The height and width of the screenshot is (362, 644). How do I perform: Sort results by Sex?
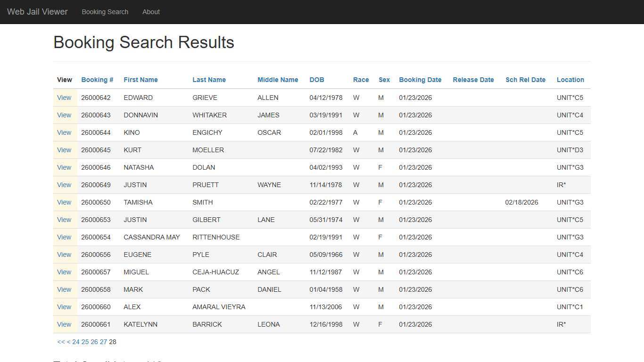point(384,80)
